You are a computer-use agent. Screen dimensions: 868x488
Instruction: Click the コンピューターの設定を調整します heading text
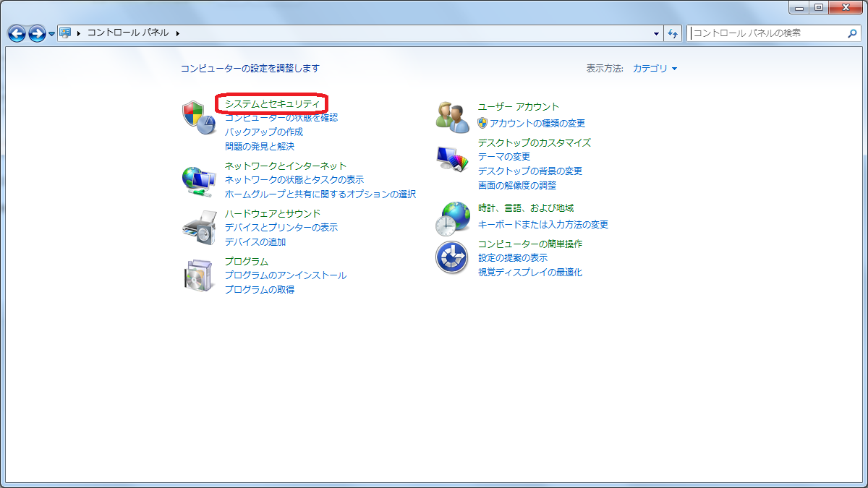(250, 69)
